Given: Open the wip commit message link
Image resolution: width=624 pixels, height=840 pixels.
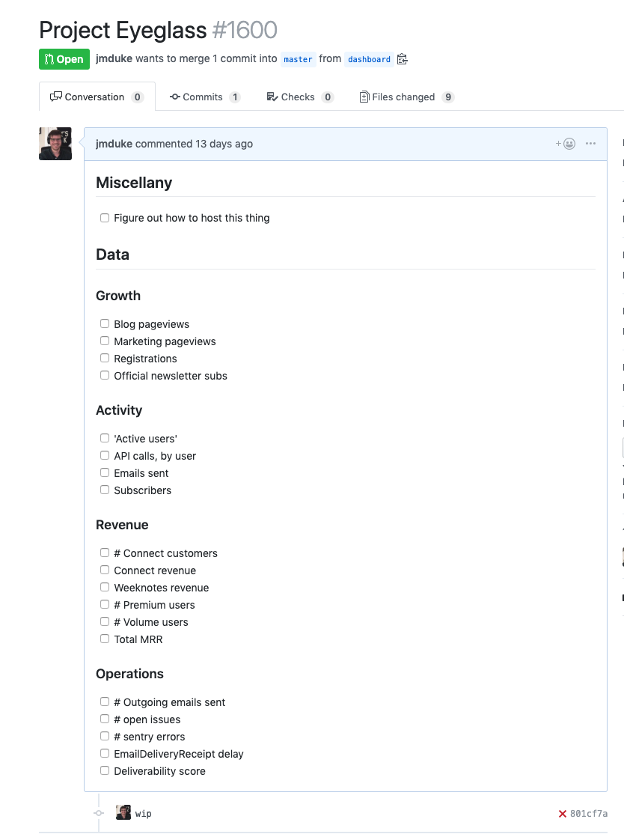Looking at the screenshot, I should coord(144,814).
